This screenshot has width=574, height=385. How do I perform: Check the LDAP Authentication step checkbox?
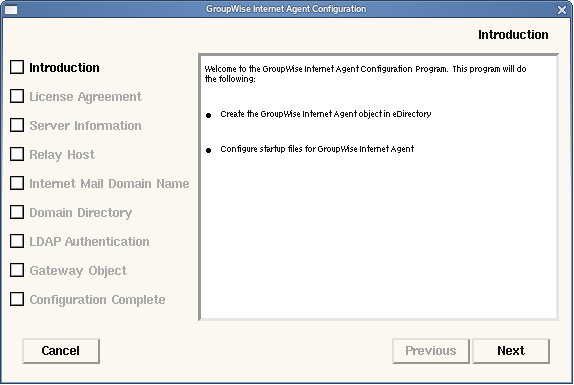point(17,241)
